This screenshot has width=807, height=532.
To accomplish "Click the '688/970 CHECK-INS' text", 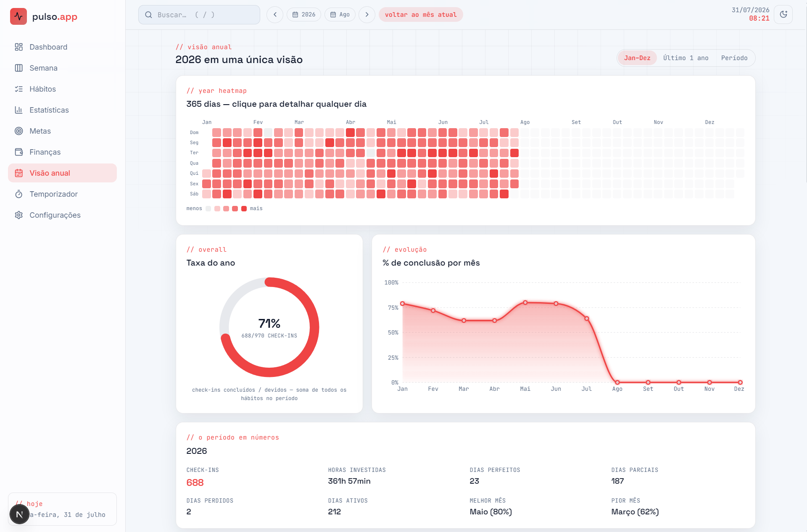I will (x=269, y=336).
